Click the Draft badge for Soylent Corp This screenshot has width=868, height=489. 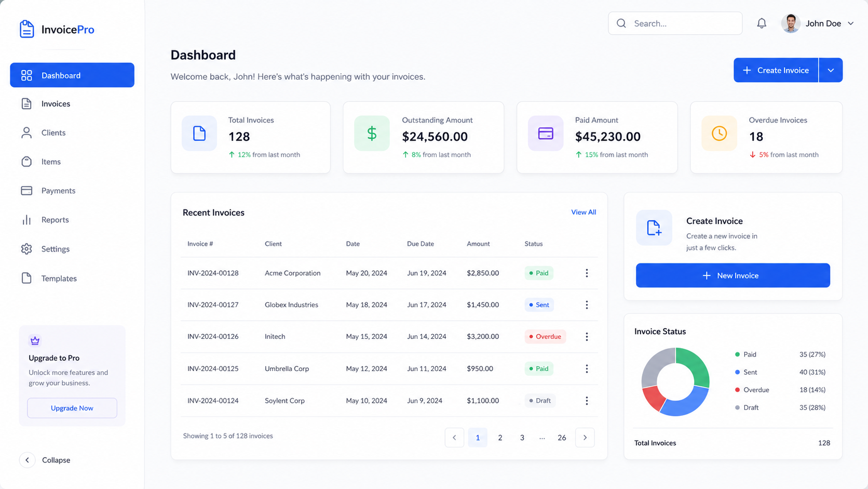[x=540, y=401]
